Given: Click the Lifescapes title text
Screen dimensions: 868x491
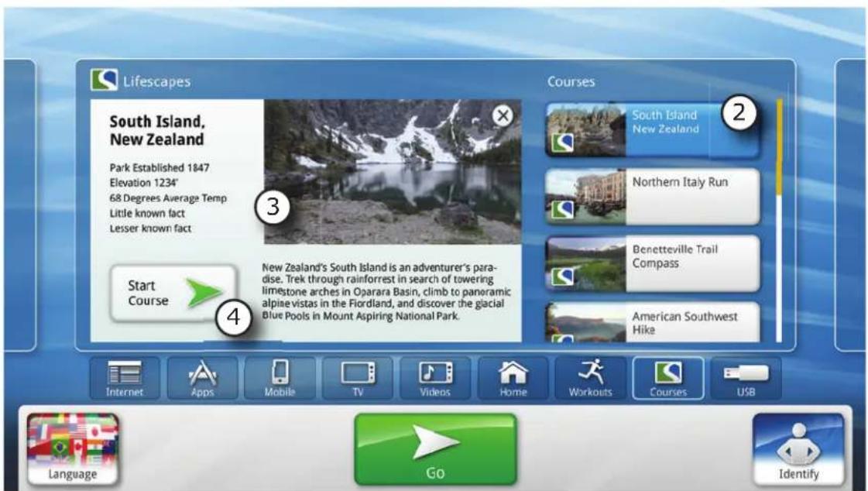Looking at the screenshot, I should pyautogui.click(x=156, y=81).
